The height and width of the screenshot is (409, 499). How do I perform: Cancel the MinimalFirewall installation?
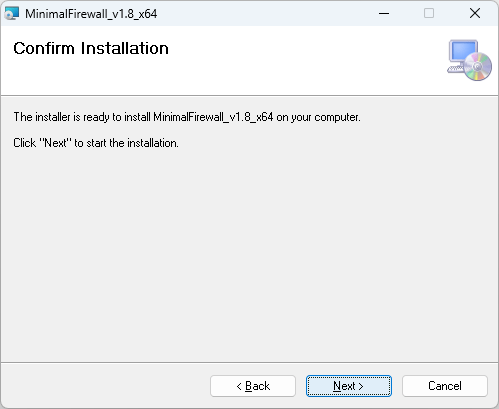click(x=445, y=386)
